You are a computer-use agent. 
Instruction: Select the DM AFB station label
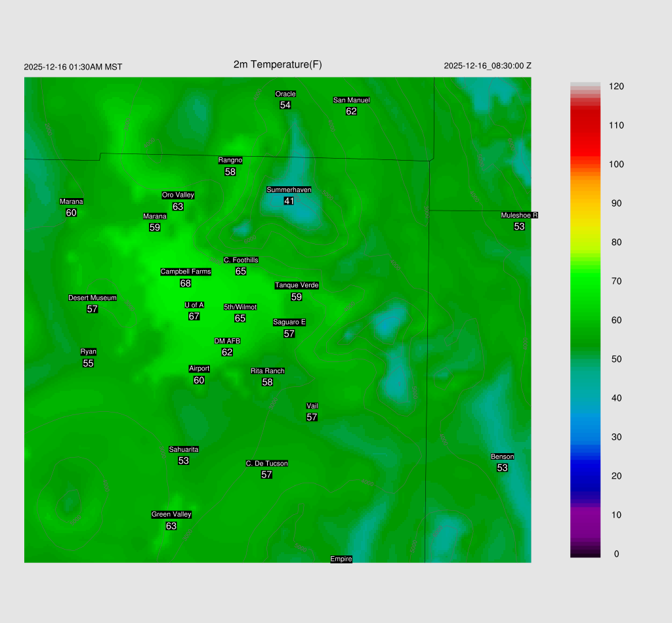(x=227, y=341)
